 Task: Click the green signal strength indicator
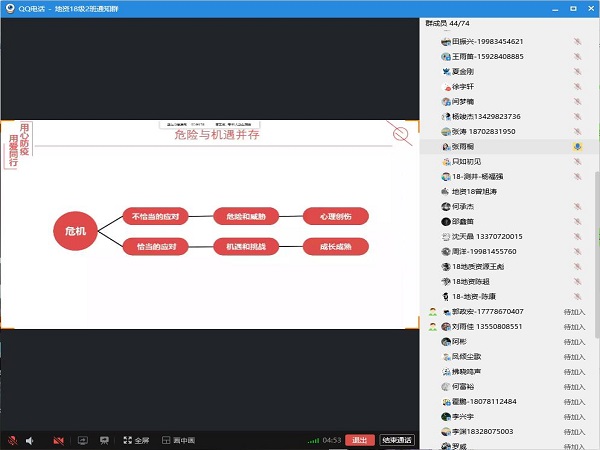coord(312,440)
